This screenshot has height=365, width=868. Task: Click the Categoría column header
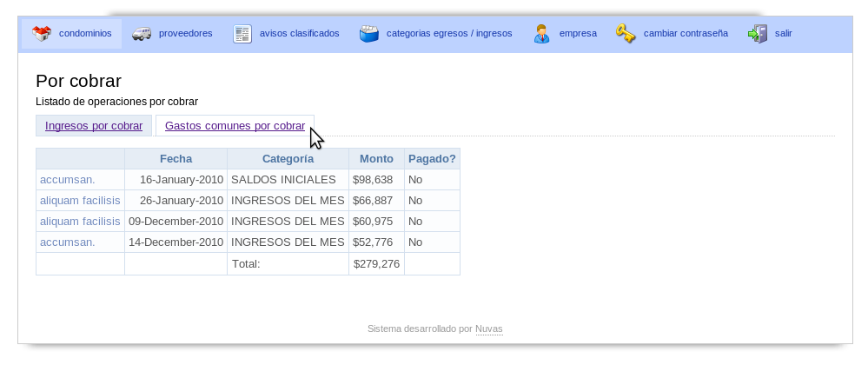pos(288,159)
